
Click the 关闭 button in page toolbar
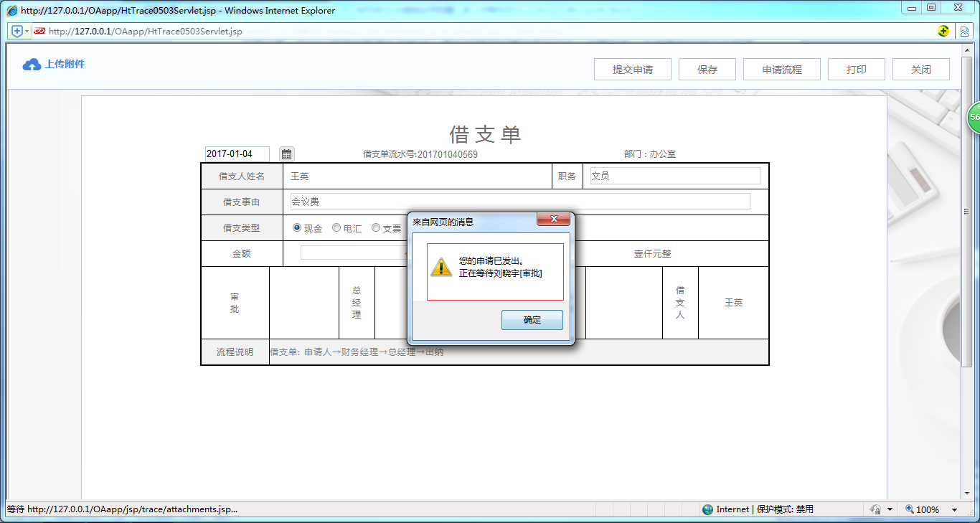921,70
